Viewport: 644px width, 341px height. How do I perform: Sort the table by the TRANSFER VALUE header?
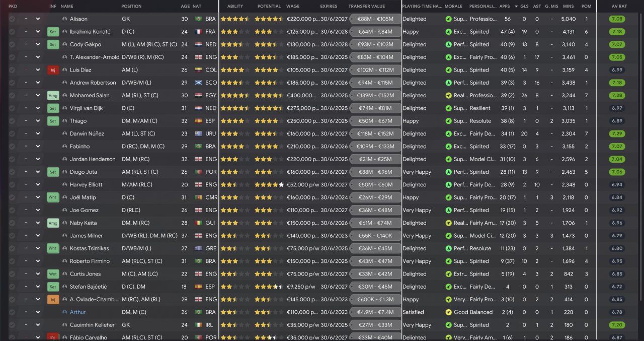click(366, 6)
